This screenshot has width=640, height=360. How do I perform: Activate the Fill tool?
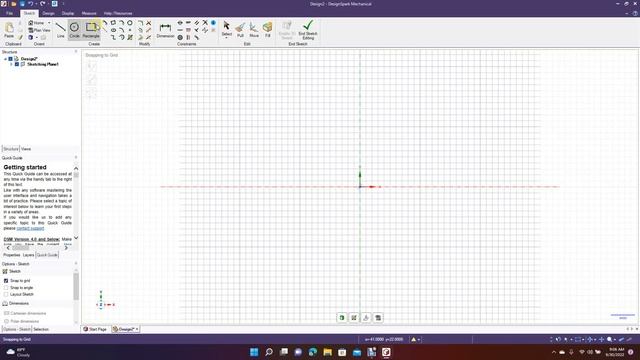(267, 30)
